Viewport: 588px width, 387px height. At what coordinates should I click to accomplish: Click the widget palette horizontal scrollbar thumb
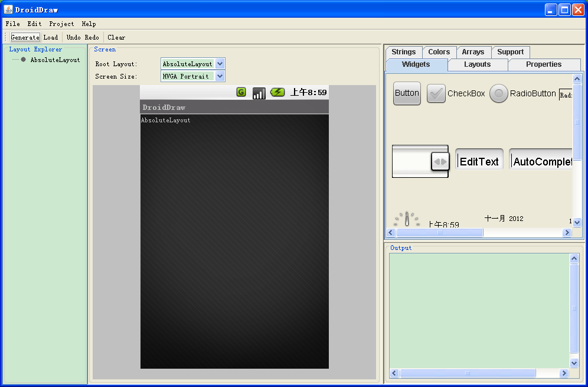coord(439,232)
